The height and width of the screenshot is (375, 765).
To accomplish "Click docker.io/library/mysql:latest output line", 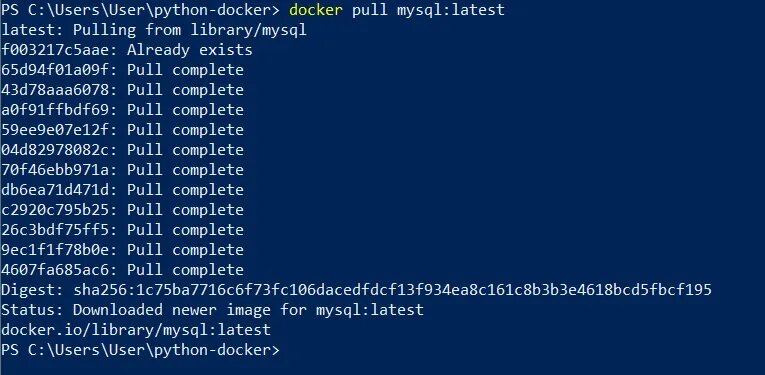I will [x=136, y=330].
